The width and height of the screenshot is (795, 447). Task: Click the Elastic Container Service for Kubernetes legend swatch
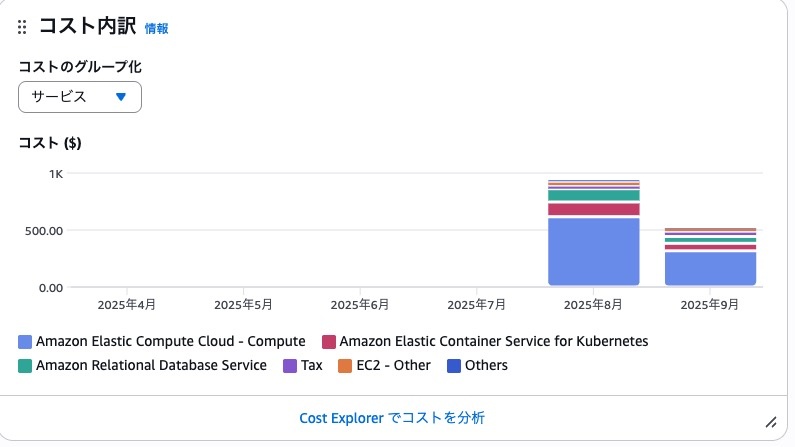coord(329,342)
